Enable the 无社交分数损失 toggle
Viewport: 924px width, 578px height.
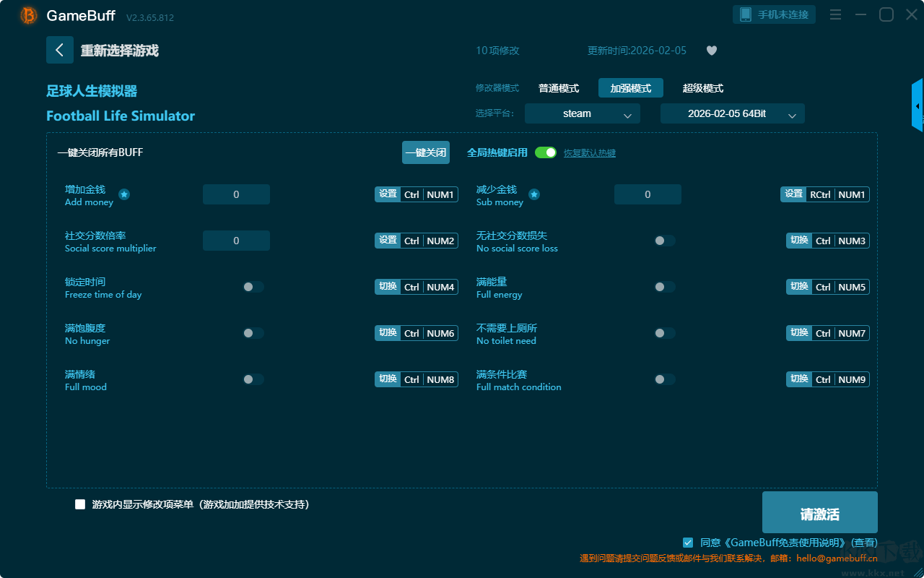[665, 241]
